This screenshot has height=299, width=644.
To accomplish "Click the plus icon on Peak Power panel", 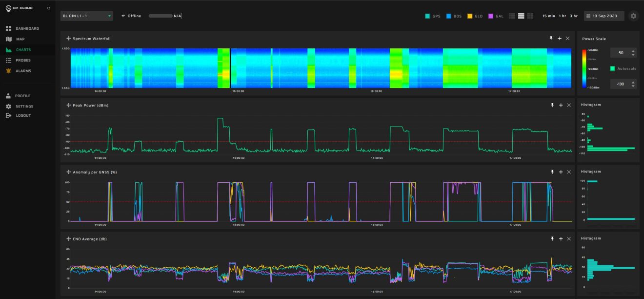I will pos(560,105).
